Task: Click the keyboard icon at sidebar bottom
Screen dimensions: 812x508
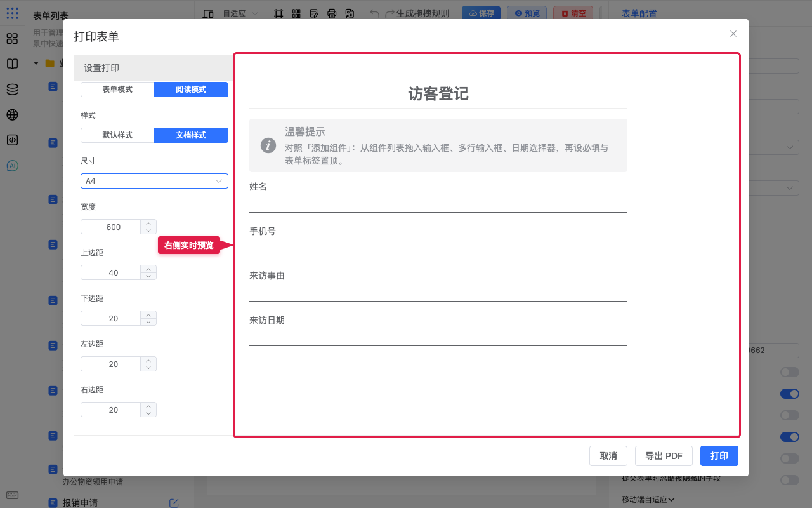Action: click(12, 495)
